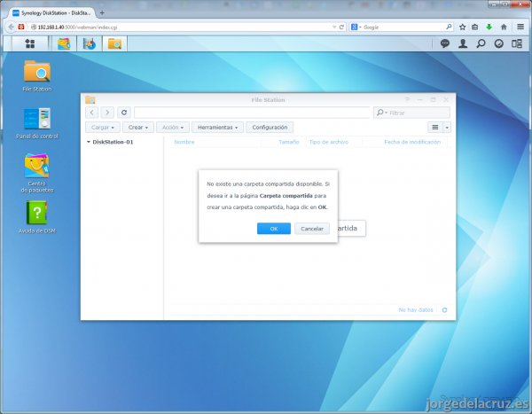This screenshot has height=414, width=532.
Task: Go forward in File Station navigation
Action: click(107, 113)
